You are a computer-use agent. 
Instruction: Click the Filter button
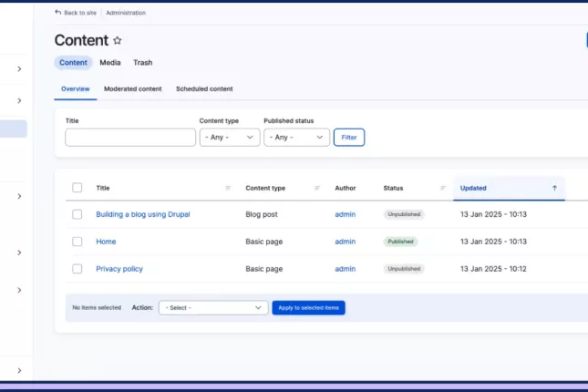point(349,138)
